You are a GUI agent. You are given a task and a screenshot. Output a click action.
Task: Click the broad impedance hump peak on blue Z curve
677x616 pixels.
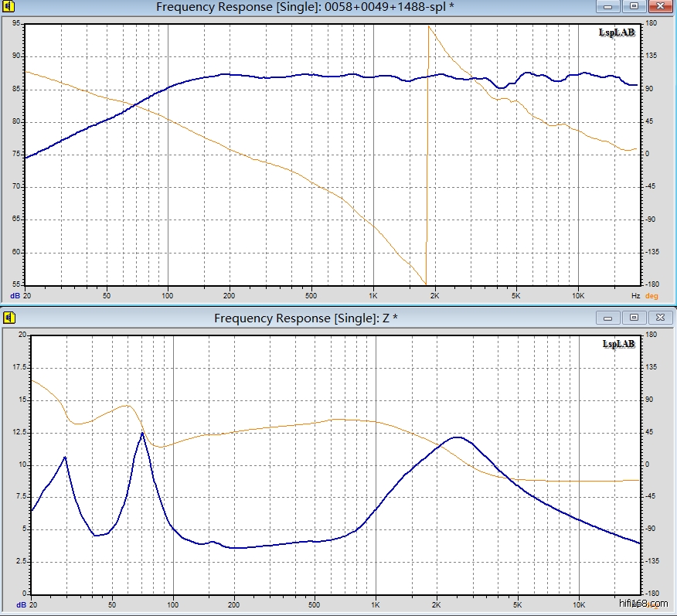[x=458, y=437]
